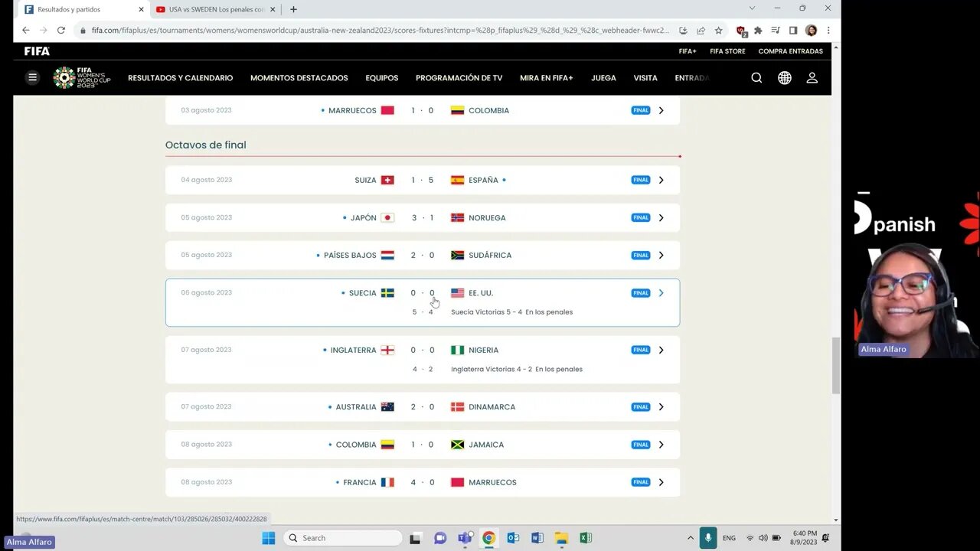Click the page vertical scrollbar thumb
980x551 pixels.
coord(835,365)
